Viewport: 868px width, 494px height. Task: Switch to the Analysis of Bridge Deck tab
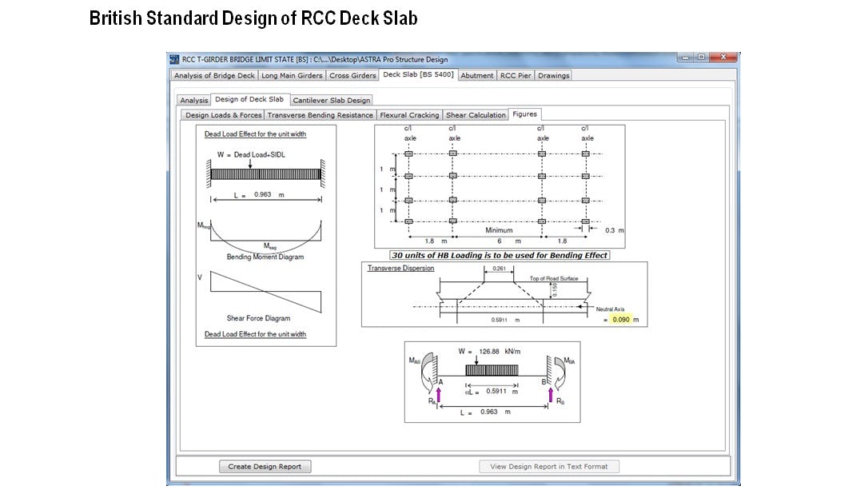pyautogui.click(x=213, y=74)
